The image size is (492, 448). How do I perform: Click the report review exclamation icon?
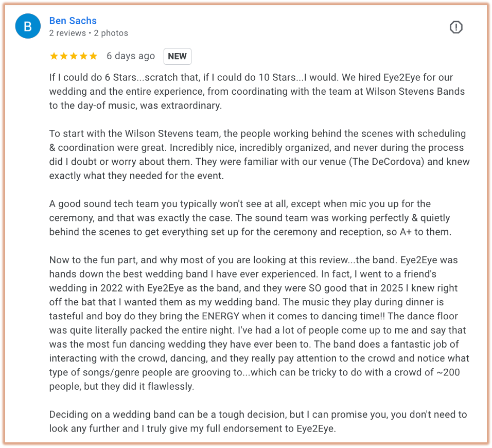[456, 27]
